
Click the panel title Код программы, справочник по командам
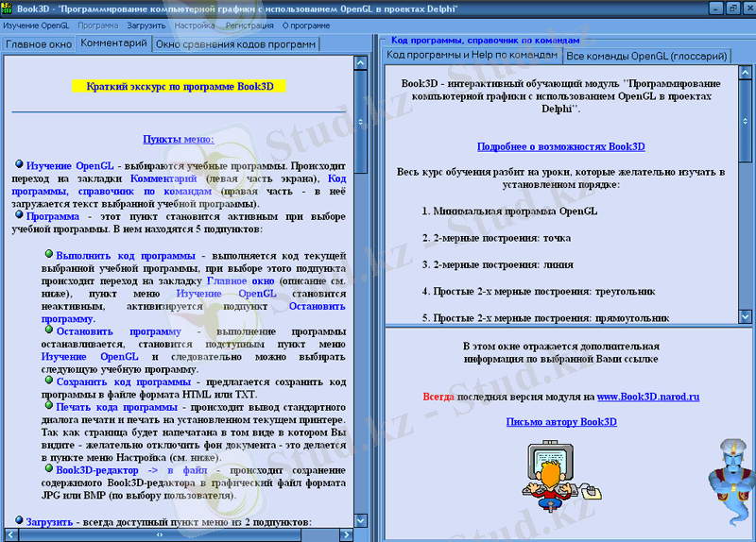point(485,41)
